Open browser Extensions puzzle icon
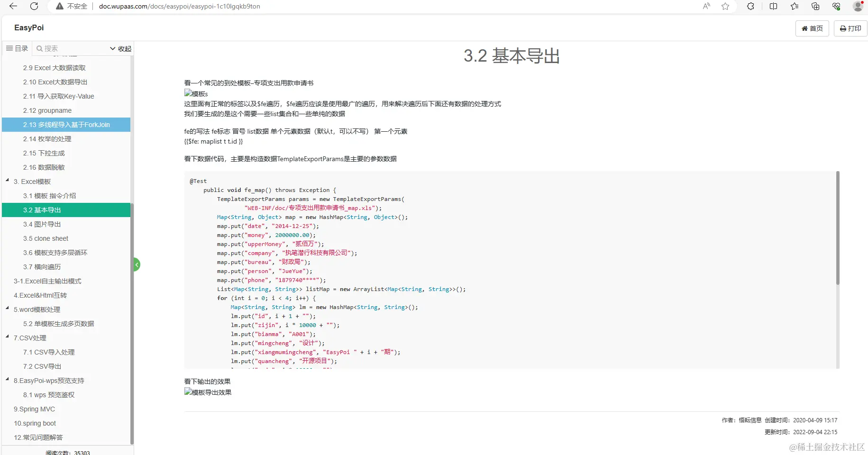This screenshot has height=455, width=868. [750, 6]
